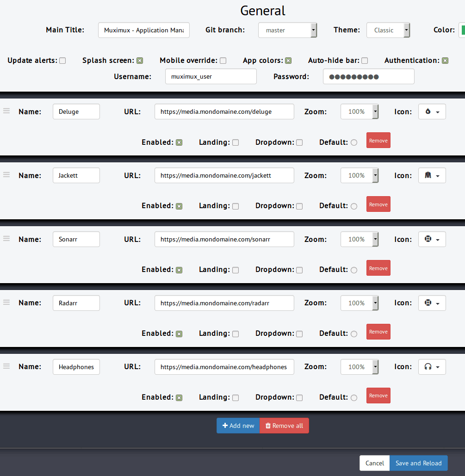Remove the Jackett entry
This screenshot has height=476, width=465.
(378, 204)
